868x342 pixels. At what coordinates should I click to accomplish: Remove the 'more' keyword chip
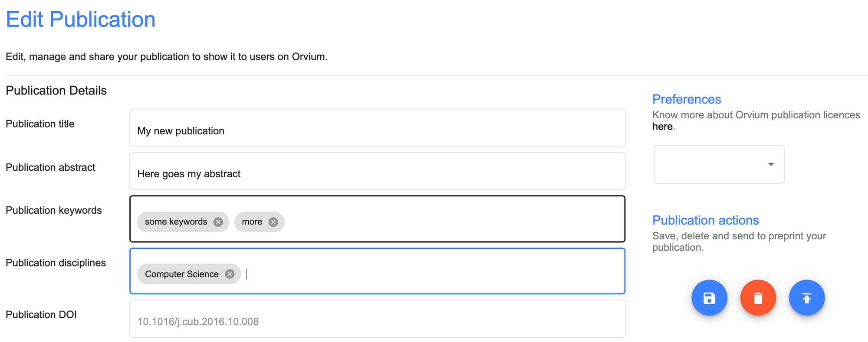point(273,222)
